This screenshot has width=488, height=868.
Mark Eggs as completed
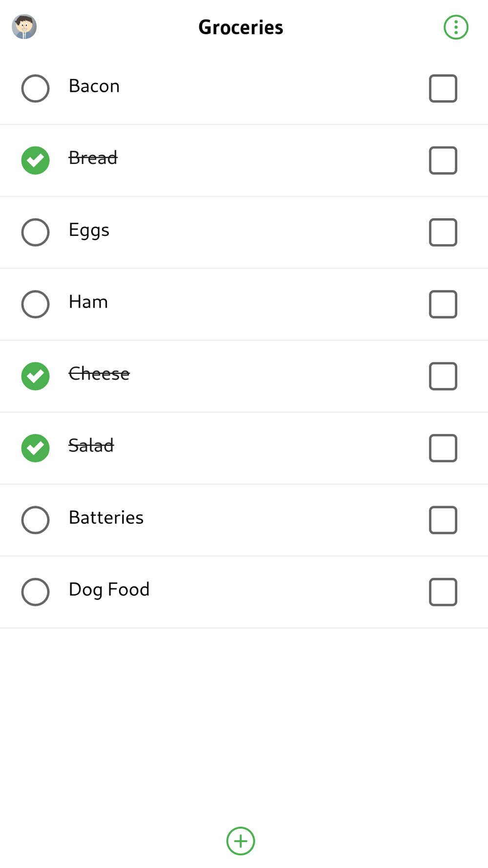[x=35, y=232]
